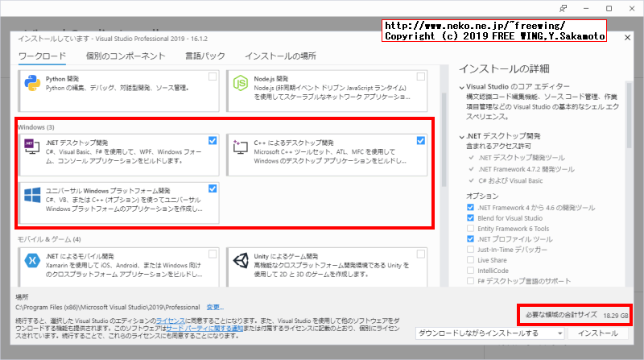Click the Unity game development icon
Image resolution: width=644 pixels, height=360 pixels.
click(x=241, y=260)
